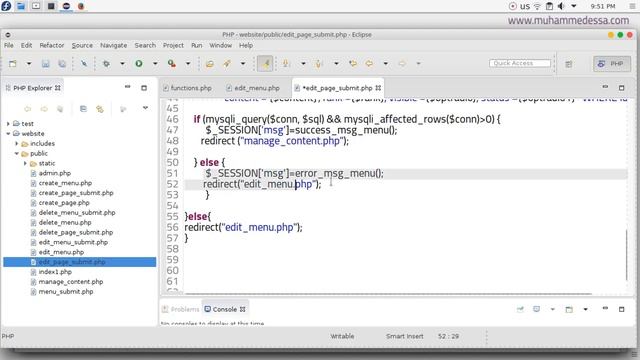Click the Back navigation arrow icon

pos(369,64)
